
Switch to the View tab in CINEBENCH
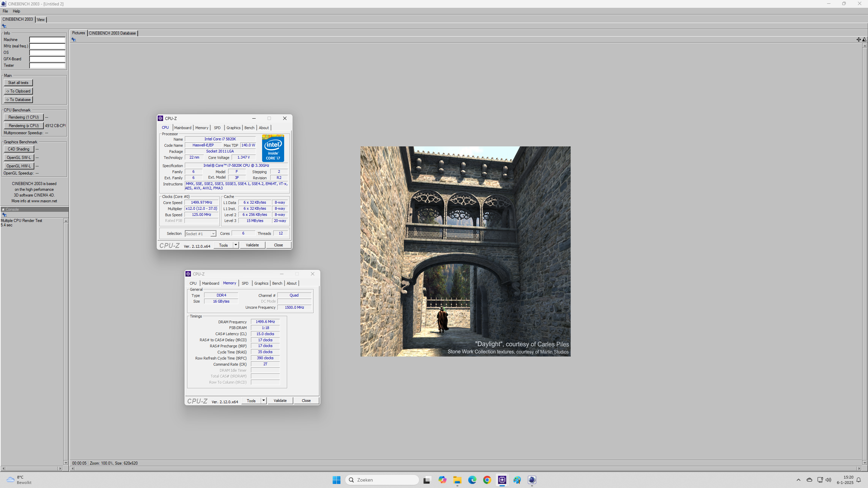click(41, 20)
